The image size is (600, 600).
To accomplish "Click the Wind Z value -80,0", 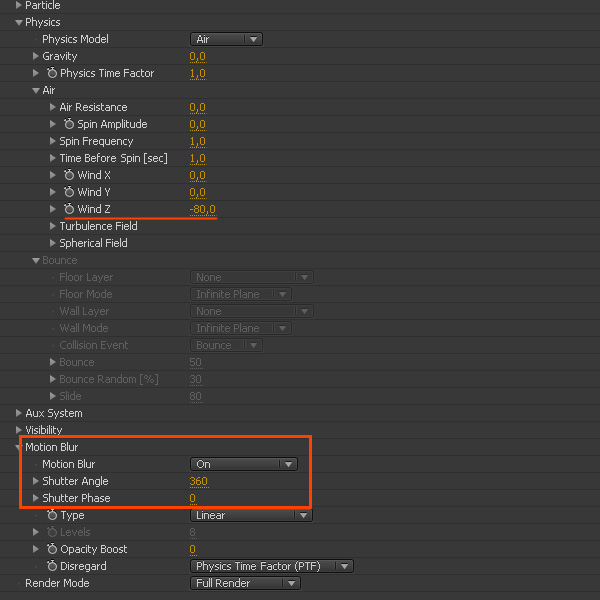I will coord(203,209).
